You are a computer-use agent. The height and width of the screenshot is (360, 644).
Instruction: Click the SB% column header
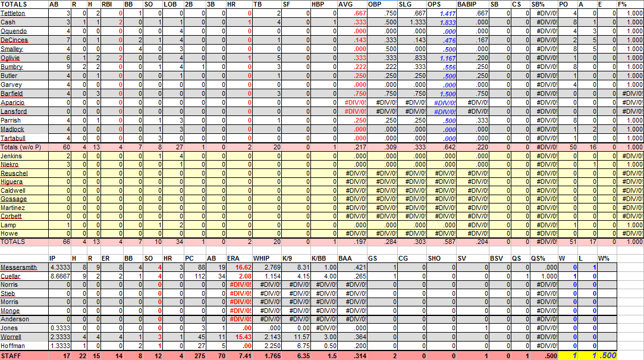544,5
